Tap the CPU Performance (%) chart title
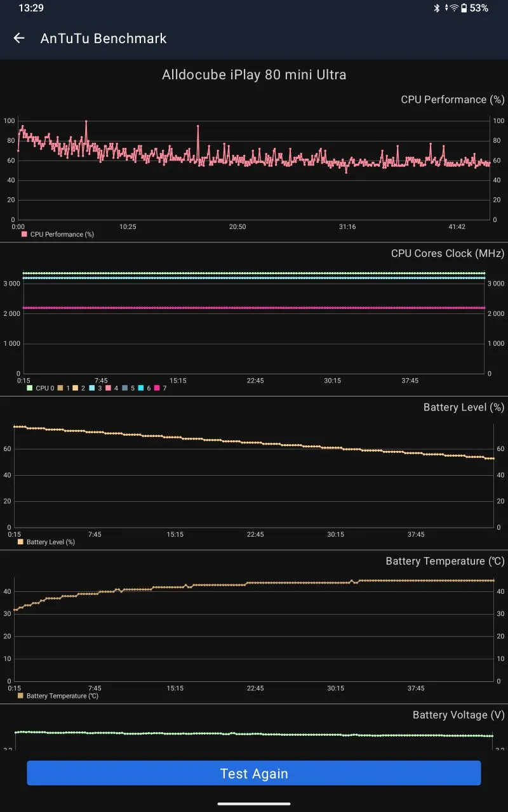Screen dimensions: 508x812 click(x=453, y=100)
